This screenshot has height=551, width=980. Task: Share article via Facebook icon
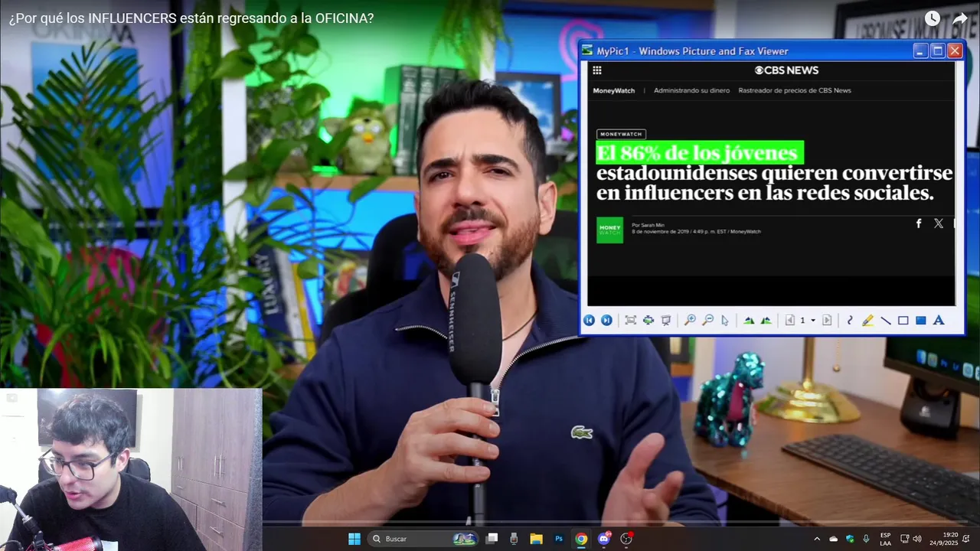pyautogui.click(x=919, y=223)
